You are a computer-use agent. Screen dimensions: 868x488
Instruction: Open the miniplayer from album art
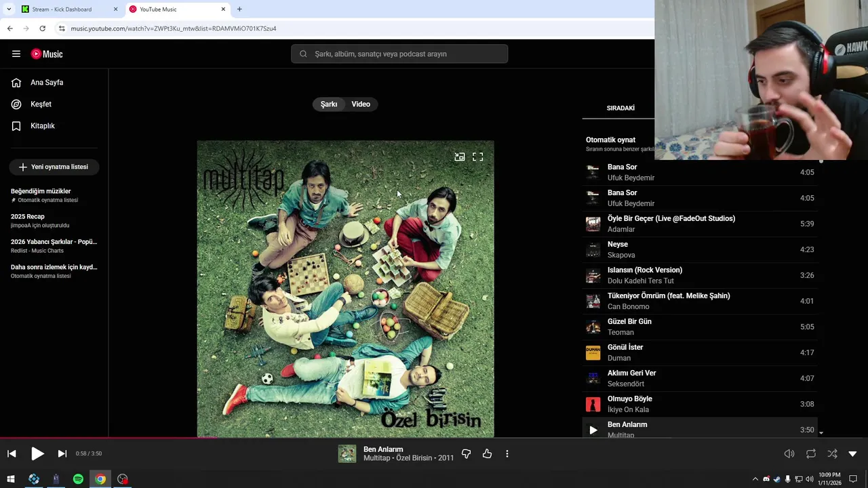point(460,157)
